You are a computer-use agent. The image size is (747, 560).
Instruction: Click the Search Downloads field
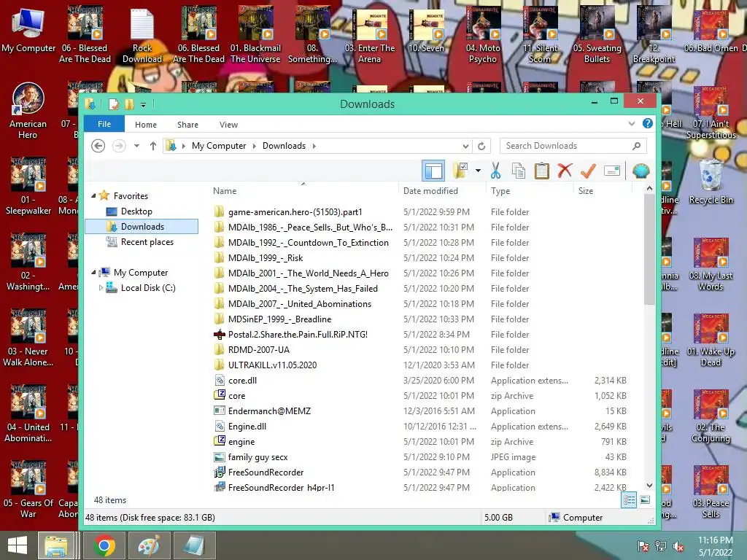pyautogui.click(x=573, y=146)
